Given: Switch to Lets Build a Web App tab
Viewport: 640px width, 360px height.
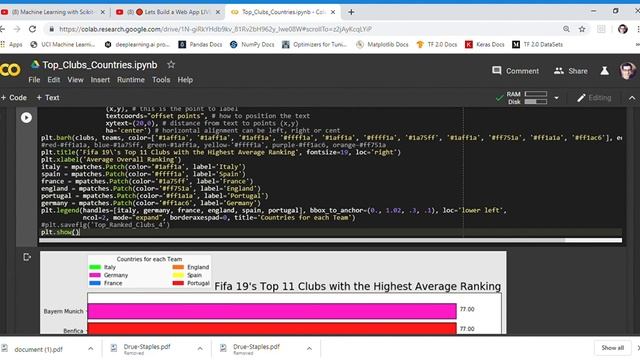Looking at the screenshot, I should point(167,12).
